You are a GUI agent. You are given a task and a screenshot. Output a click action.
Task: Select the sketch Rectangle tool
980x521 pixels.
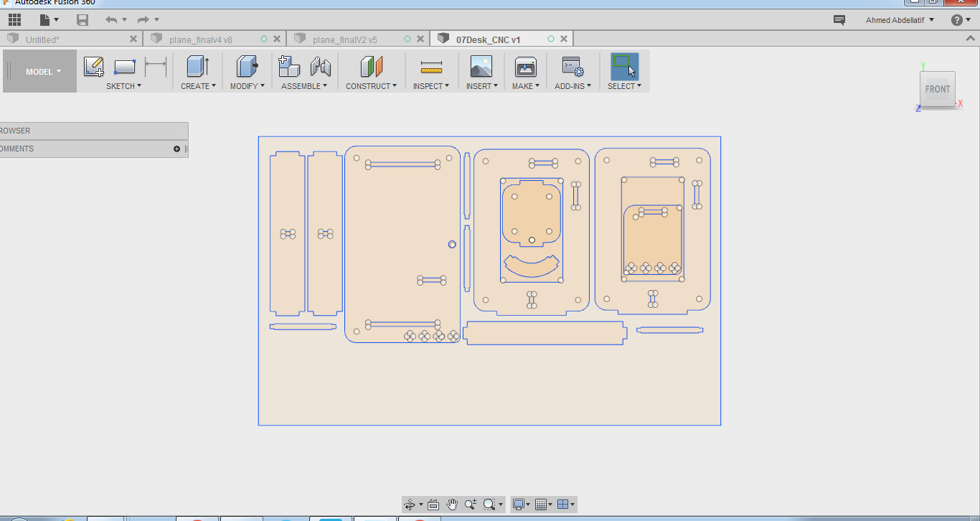coord(125,67)
